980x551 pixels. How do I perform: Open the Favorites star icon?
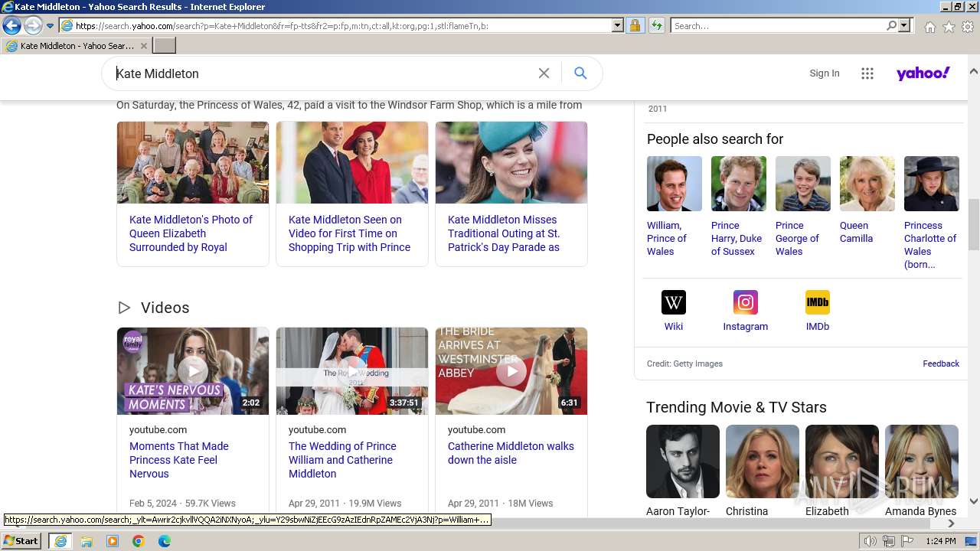pyautogui.click(x=949, y=27)
